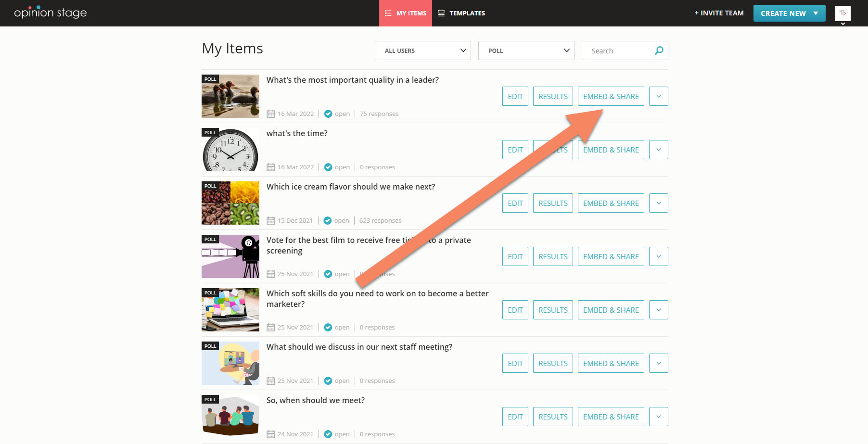Open the user profile avatar menu
Screen dimensions: 868x444
pos(842,13)
